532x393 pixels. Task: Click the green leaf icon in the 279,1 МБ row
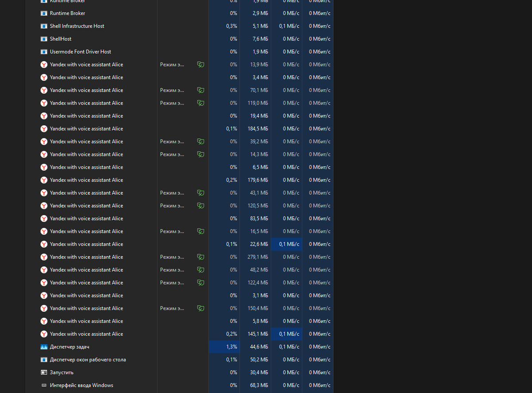pyautogui.click(x=201, y=257)
